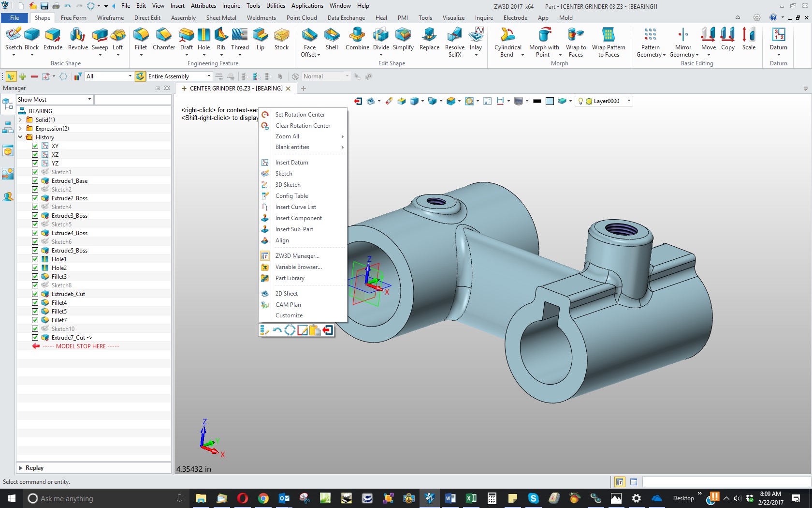Click the black color swatch in view toolbar
Screen dimensions: 812x508
click(537, 101)
